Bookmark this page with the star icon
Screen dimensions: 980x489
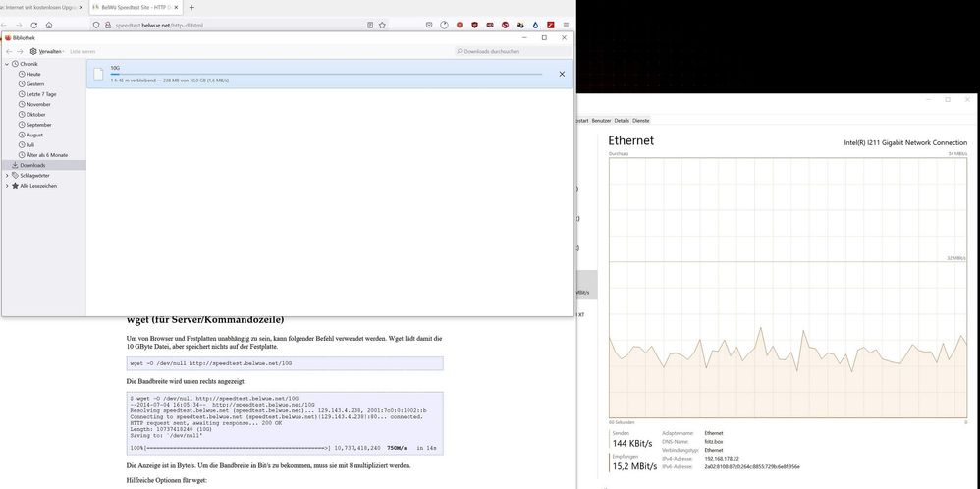click(x=382, y=25)
